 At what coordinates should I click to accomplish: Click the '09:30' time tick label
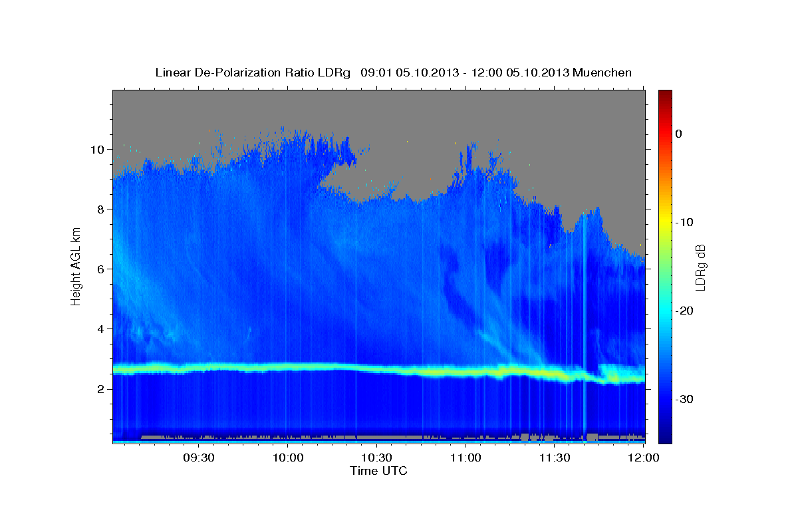(x=199, y=458)
